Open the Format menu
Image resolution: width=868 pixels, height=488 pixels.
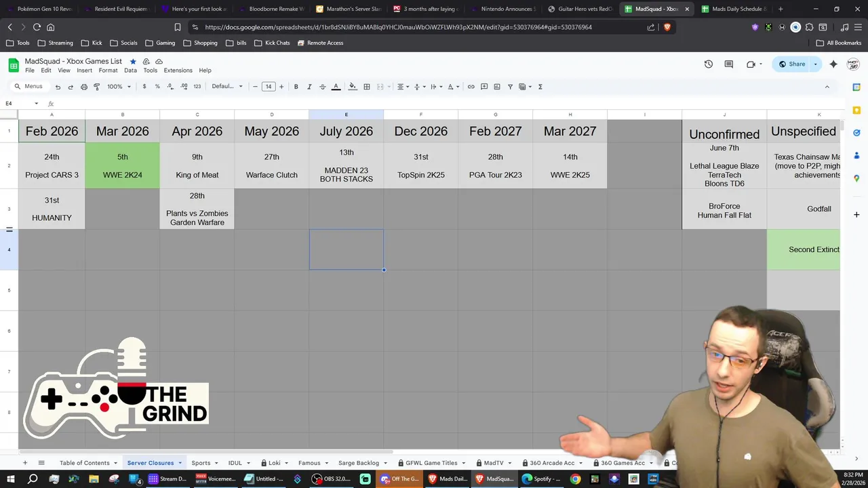108,70
